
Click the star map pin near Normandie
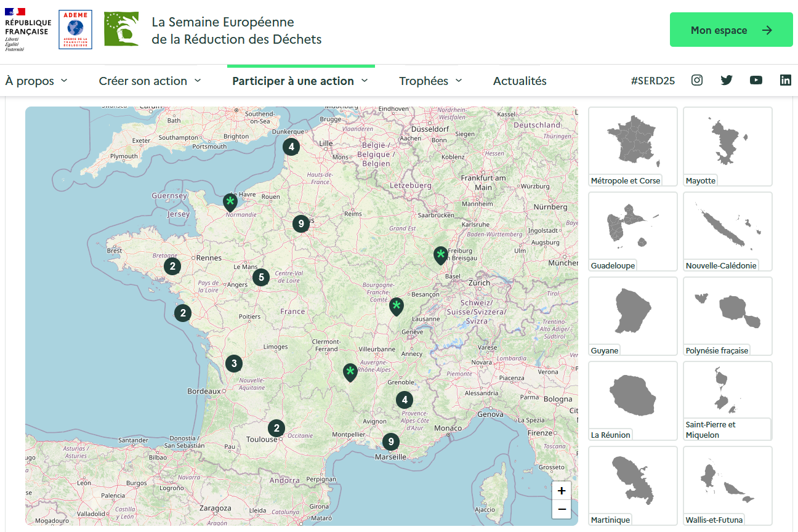pos(230,202)
